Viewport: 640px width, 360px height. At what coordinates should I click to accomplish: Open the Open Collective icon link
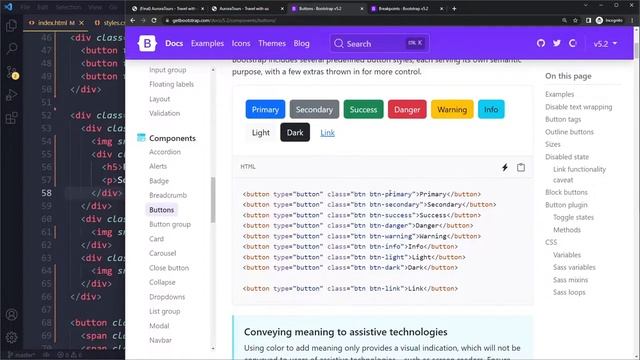573,43
